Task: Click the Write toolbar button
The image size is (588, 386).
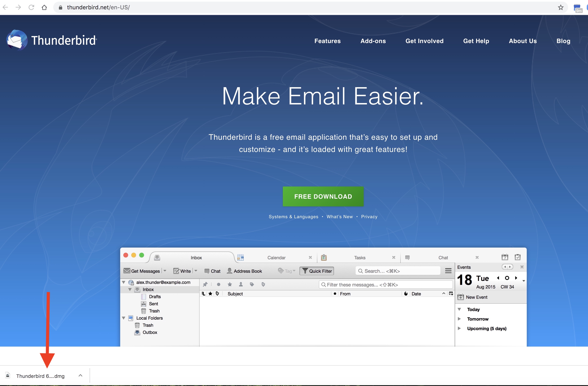Action: [x=182, y=271]
